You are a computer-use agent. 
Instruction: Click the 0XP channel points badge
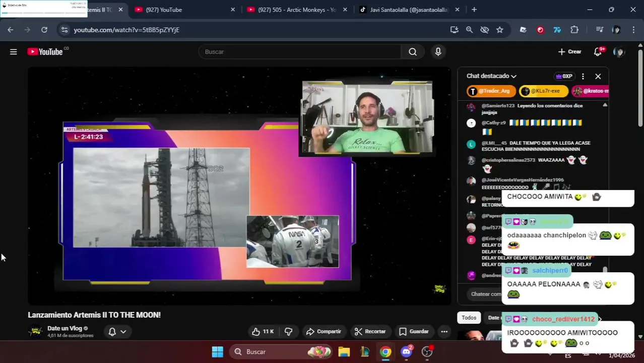564,76
